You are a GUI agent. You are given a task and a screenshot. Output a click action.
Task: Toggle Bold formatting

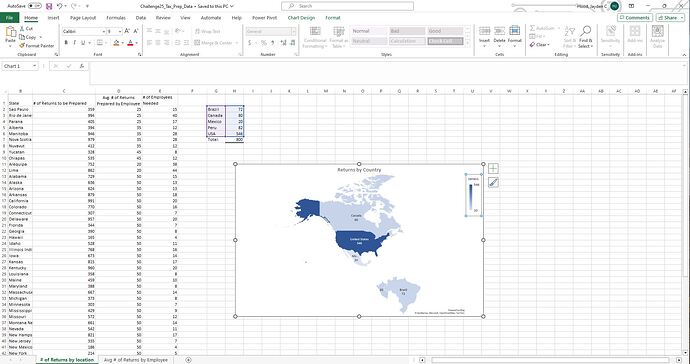pyautogui.click(x=66, y=43)
